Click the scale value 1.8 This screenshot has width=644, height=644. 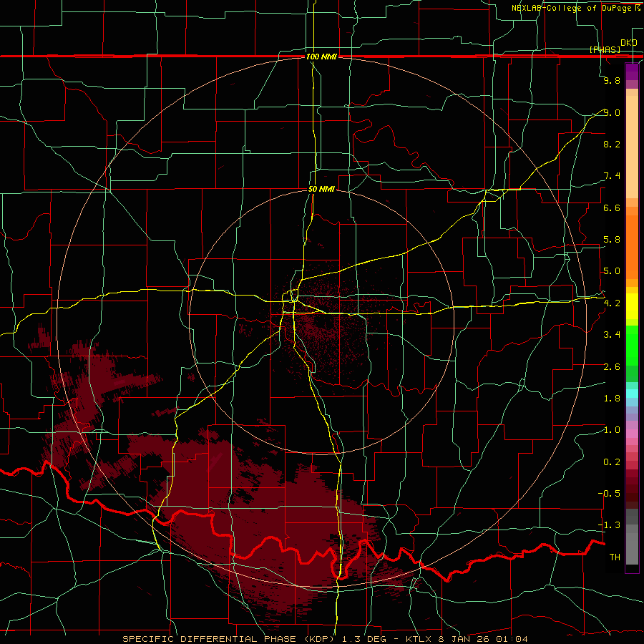[612, 399]
